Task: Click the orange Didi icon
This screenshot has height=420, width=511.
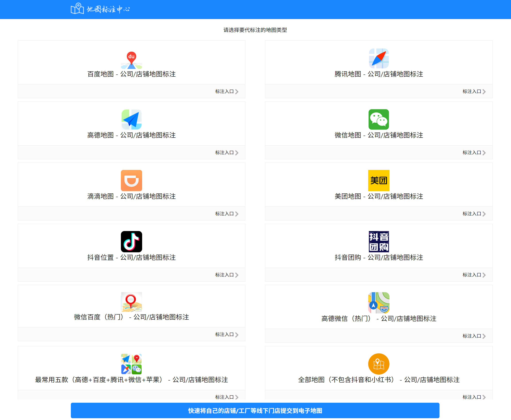Action: pyautogui.click(x=131, y=181)
